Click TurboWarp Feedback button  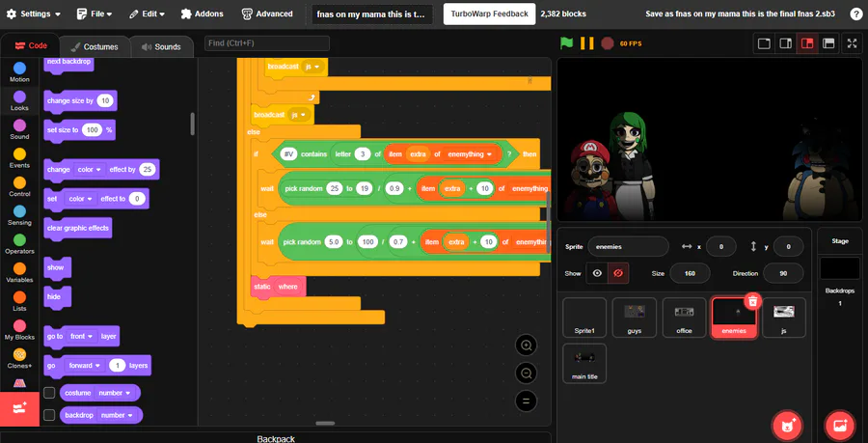[489, 14]
